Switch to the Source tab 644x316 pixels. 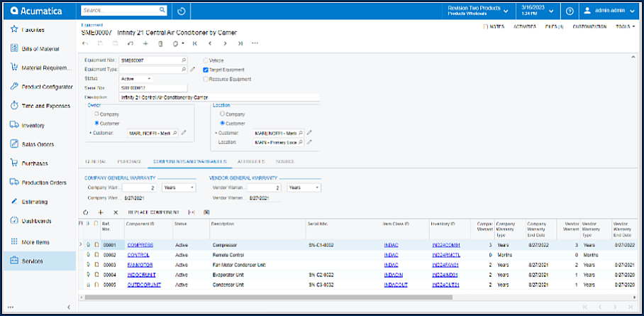(285, 162)
